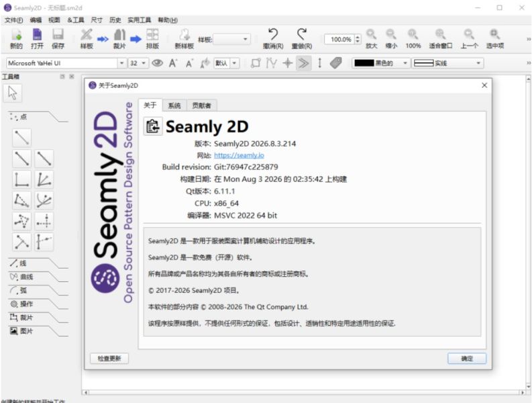Decrease font size with smaller A icon
This screenshot has height=403, width=532.
coord(189,63)
